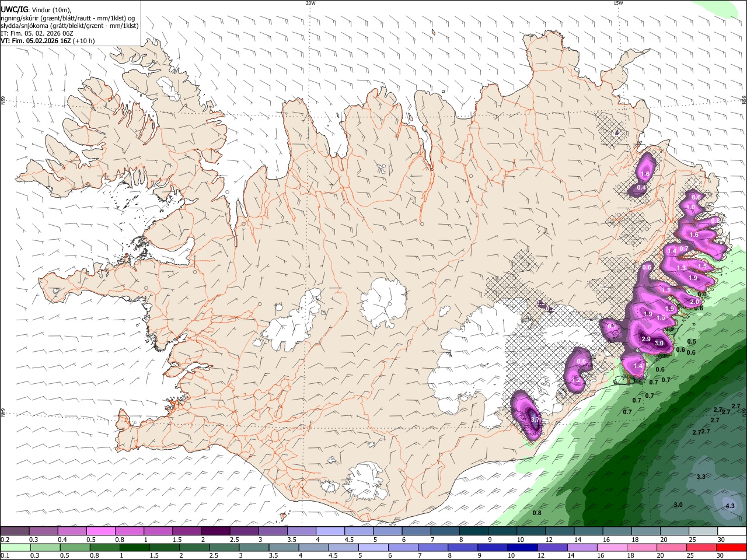
Task: Click the '1.0' snowfall value near the east coast
Action: (x=690, y=207)
